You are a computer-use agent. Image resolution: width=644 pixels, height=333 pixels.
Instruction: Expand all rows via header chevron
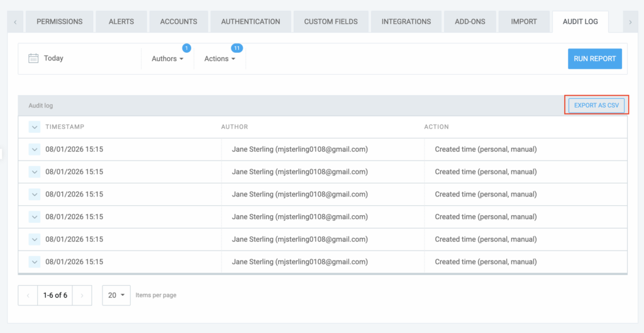(35, 127)
